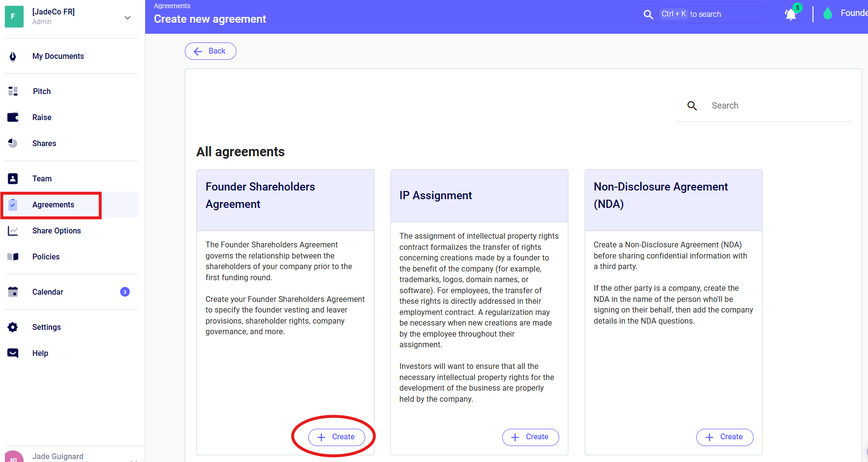The height and width of the screenshot is (462, 868).
Task: Create a Non-Disclosure Agreement
Action: click(x=724, y=437)
